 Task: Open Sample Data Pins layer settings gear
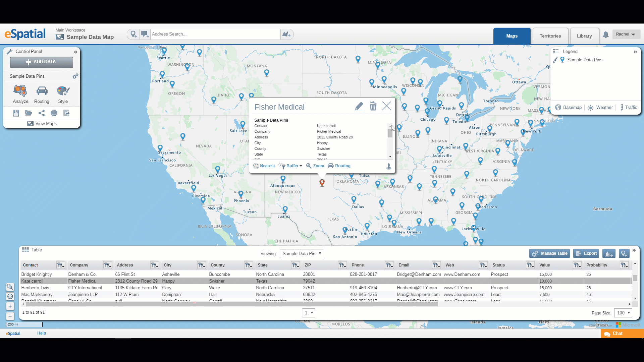[75, 76]
